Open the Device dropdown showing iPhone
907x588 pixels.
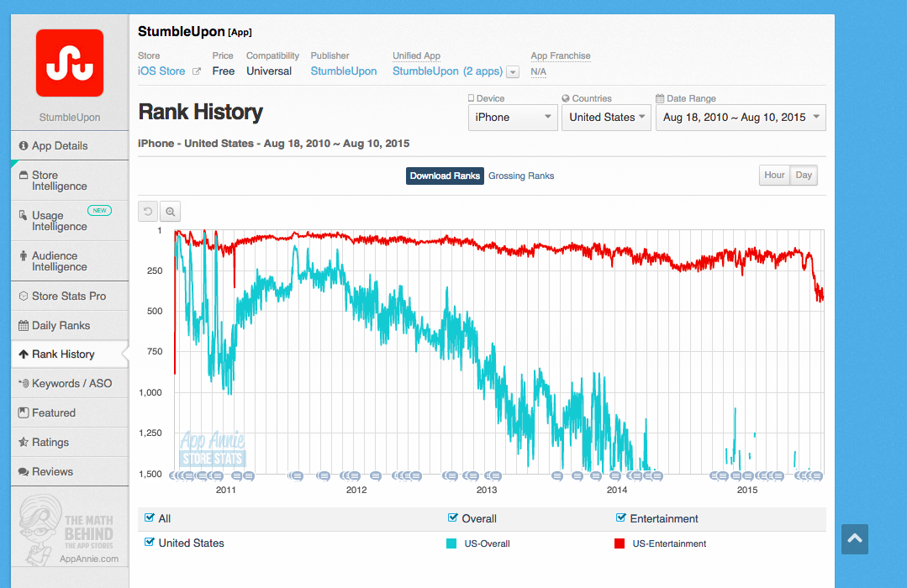pos(513,118)
